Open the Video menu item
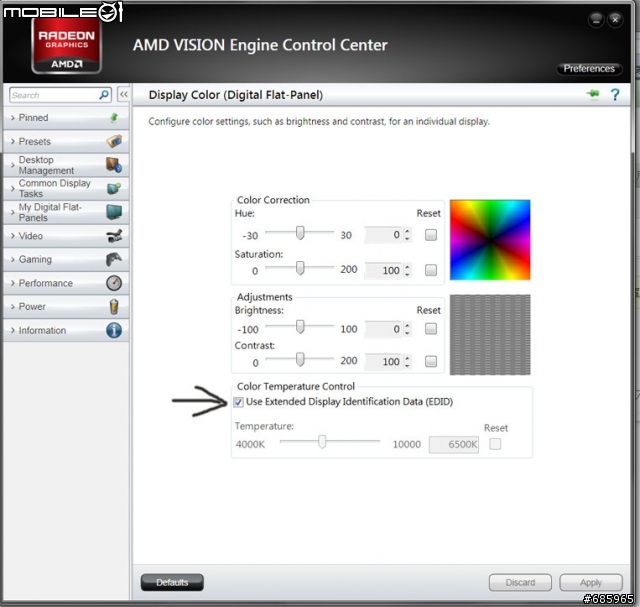The width and height of the screenshot is (640, 607). click(66, 236)
